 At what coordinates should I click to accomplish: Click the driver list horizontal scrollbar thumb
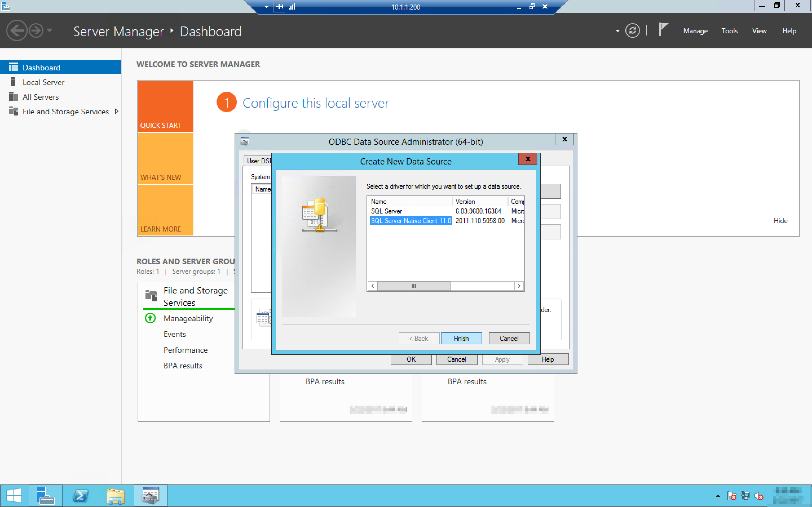[x=413, y=286]
